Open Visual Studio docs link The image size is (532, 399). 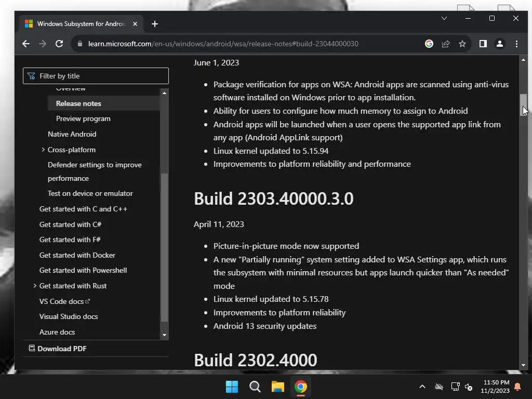click(x=69, y=316)
